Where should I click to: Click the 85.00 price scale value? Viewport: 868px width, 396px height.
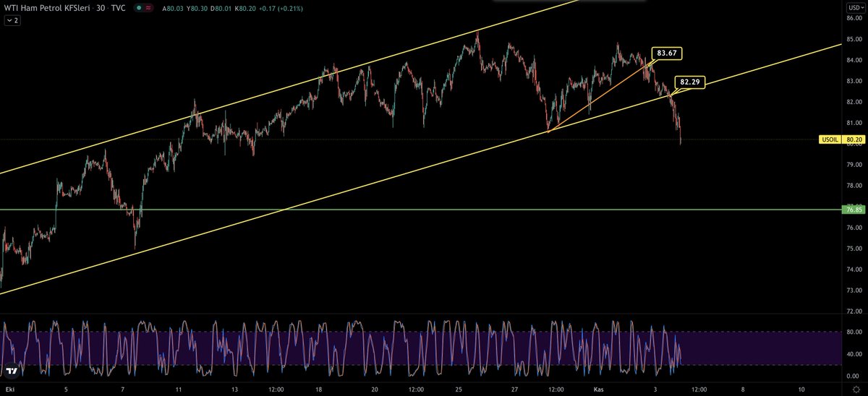pyautogui.click(x=854, y=40)
